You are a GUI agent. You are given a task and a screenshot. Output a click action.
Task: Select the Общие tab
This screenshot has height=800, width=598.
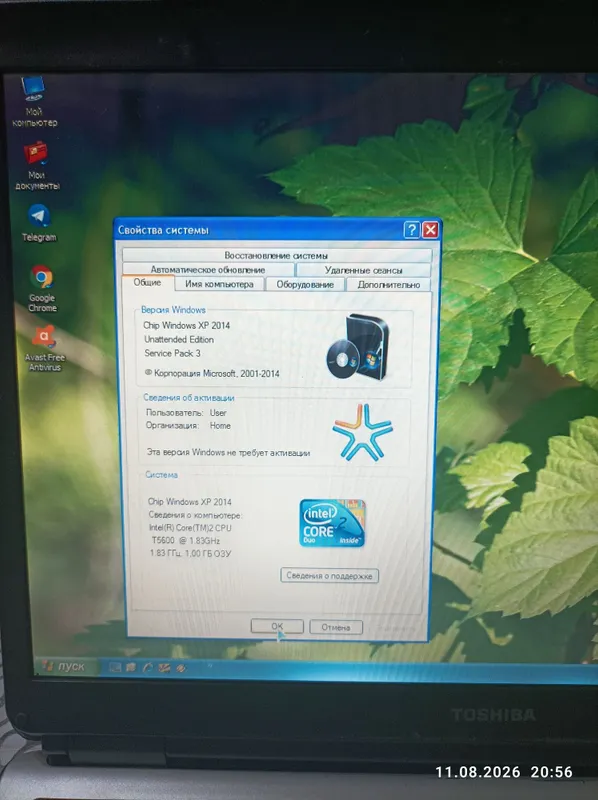(147, 283)
